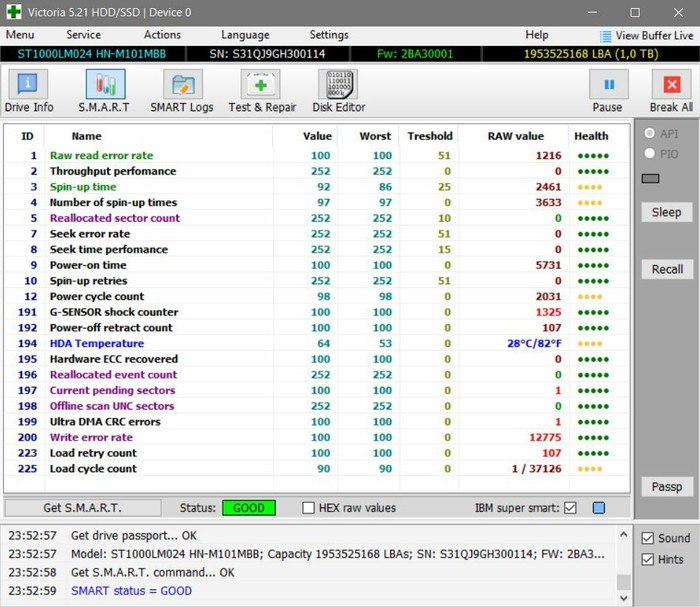Open the Language menu

[245, 35]
